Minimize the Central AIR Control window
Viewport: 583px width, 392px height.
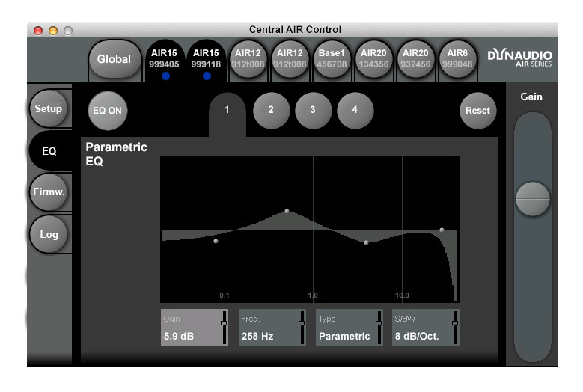53,31
